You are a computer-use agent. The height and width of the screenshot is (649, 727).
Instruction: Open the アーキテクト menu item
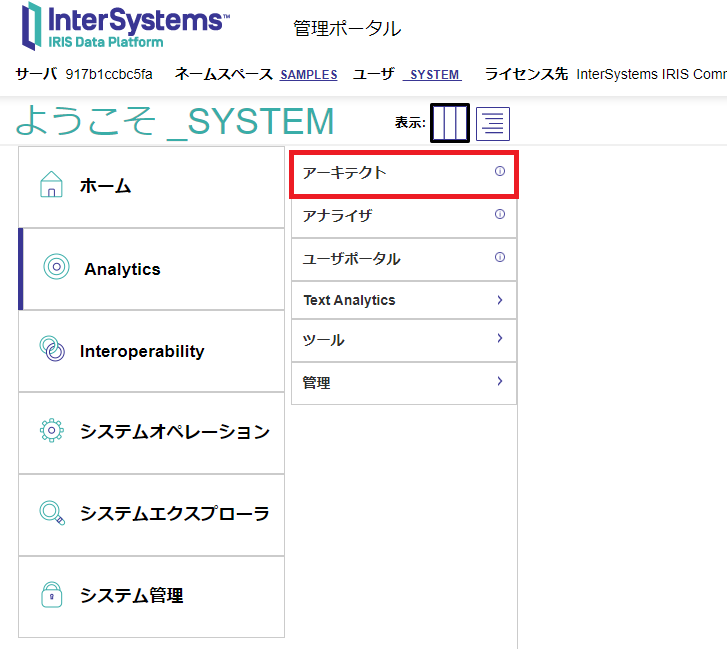(345, 174)
